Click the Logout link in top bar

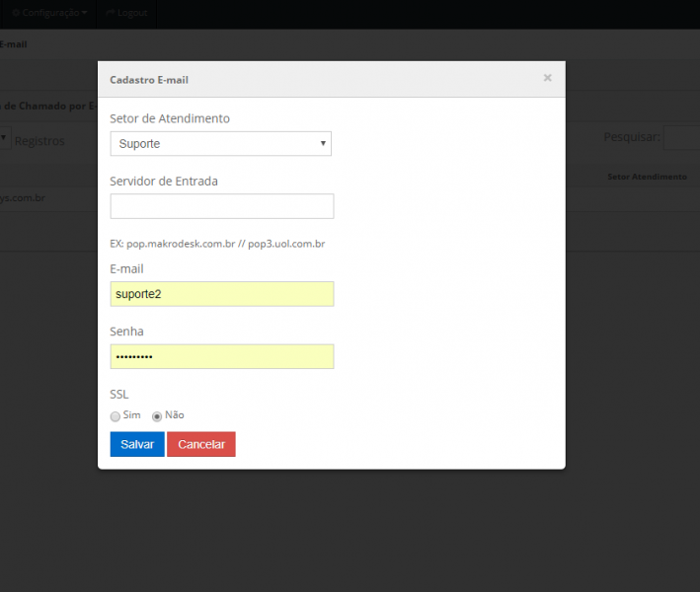[x=125, y=12]
